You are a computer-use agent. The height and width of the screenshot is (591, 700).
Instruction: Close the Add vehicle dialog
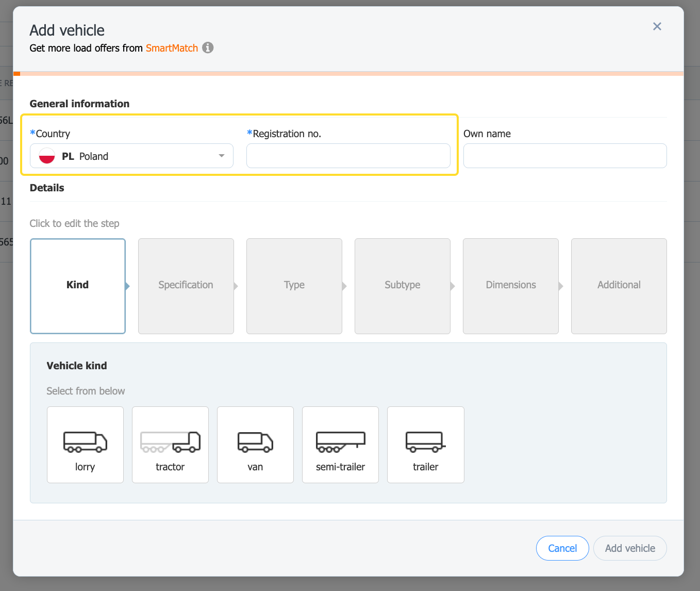pos(657,26)
